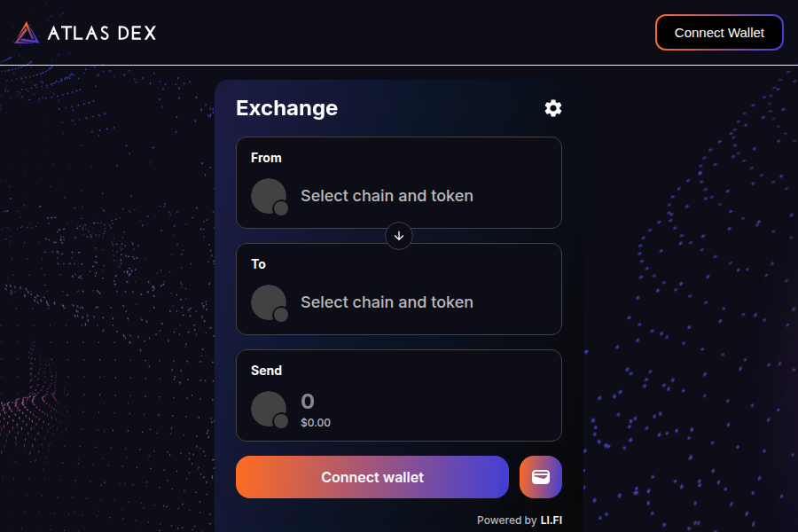Open the From chain and token selector

(387, 195)
